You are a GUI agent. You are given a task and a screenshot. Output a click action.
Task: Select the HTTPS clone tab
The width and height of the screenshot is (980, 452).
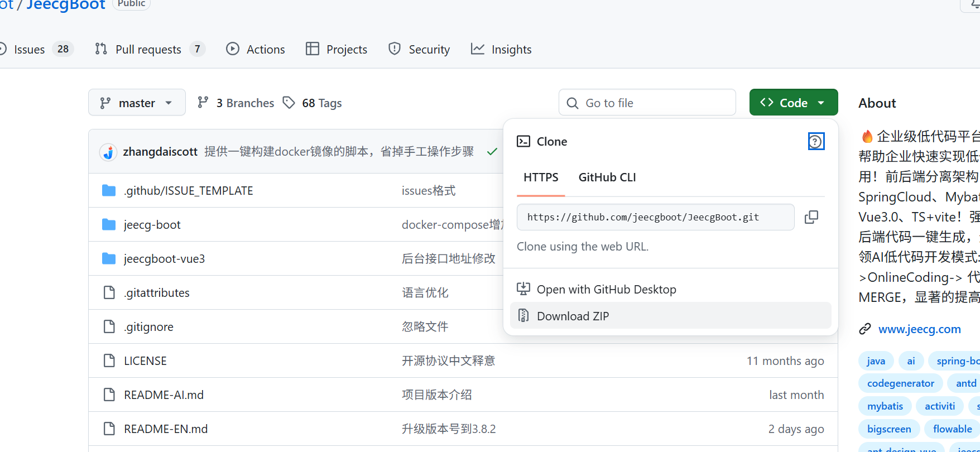pyautogui.click(x=541, y=177)
